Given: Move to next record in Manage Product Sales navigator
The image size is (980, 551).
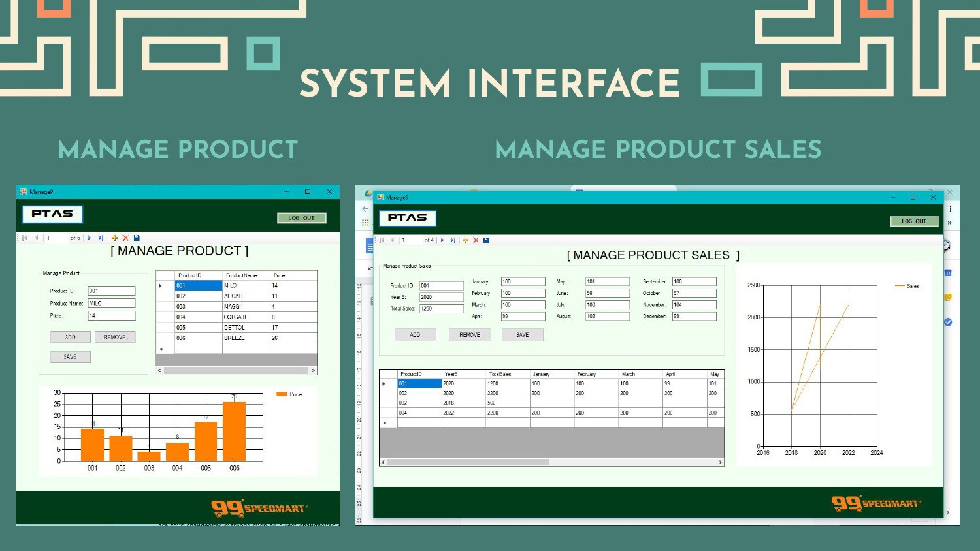Looking at the screenshot, I should click(442, 240).
